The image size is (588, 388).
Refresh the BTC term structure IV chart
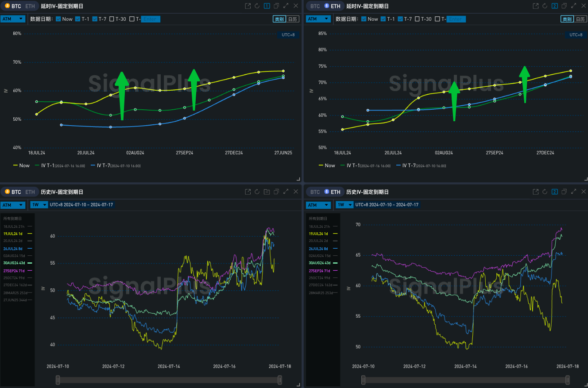tap(257, 6)
